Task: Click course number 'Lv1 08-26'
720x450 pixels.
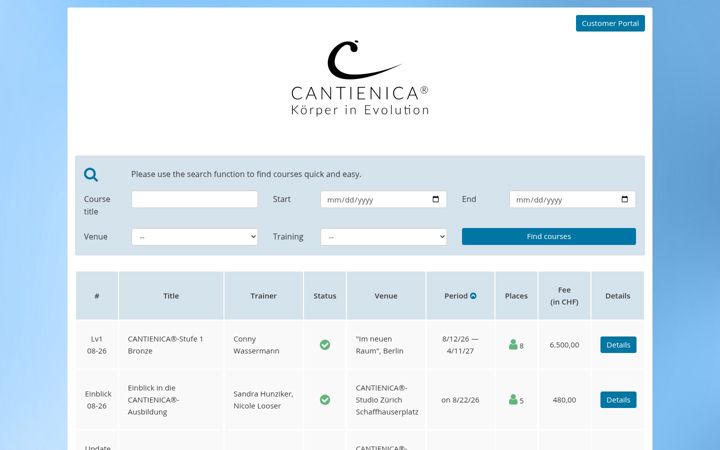Action: tap(97, 345)
